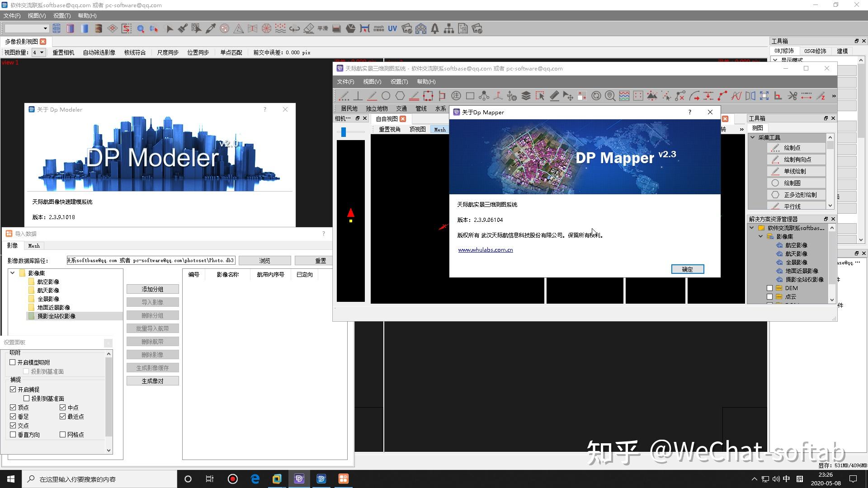Enable the 开启模型吸附 checkbox
The height and width of the screenshot is (488, 868).
13,362
